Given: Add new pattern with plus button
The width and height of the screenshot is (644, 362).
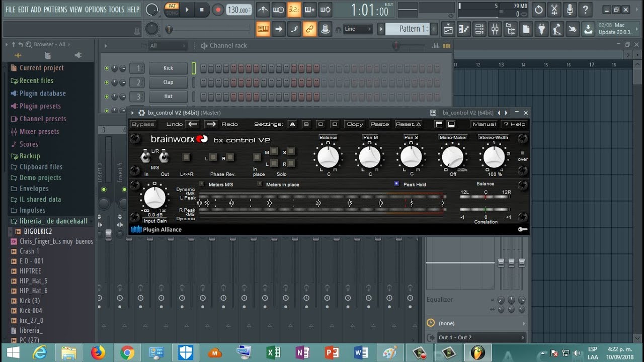Looking at the screenshot, I should [x=434, y=29].
